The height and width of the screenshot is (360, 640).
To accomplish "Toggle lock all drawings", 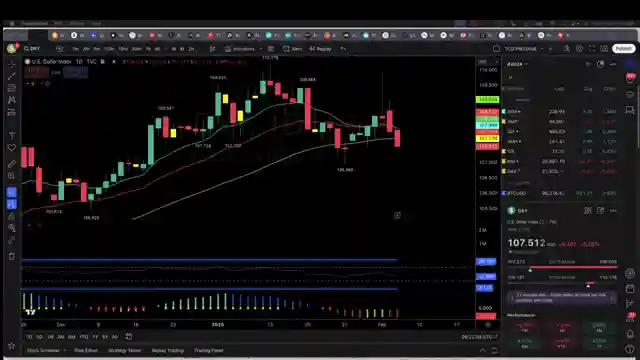I will 11,216.
